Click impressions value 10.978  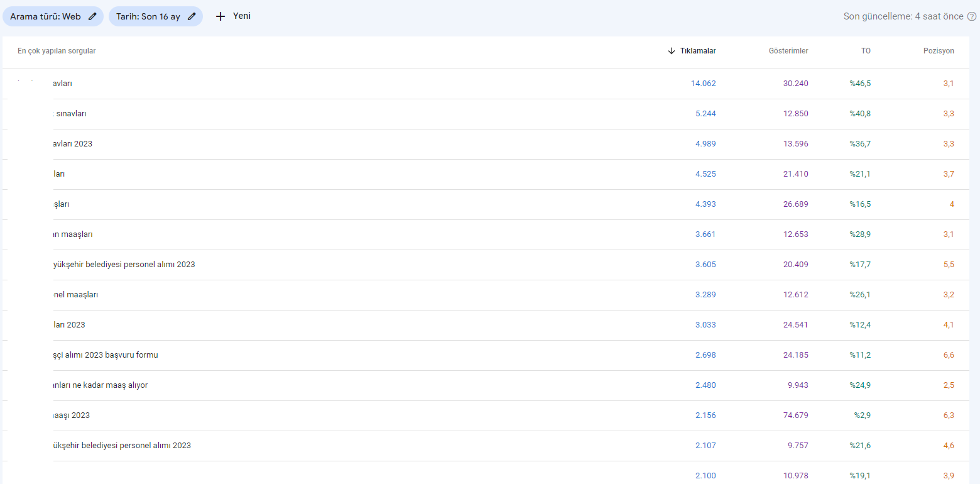click(x=795, y=476)
